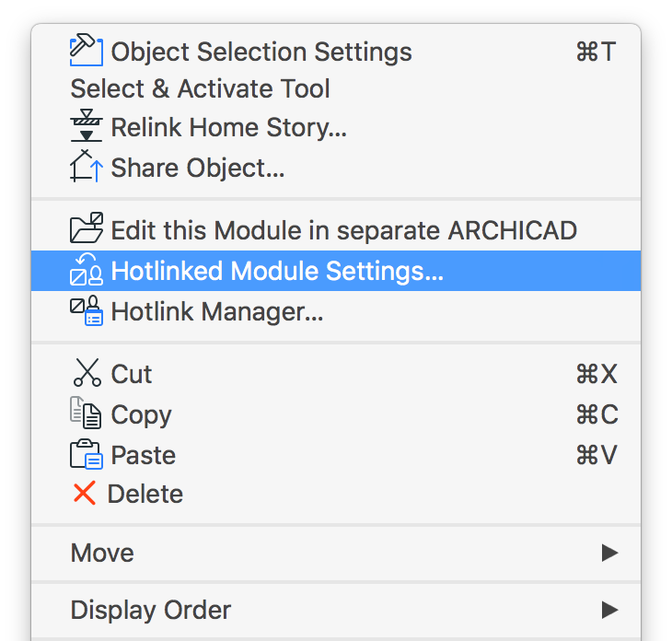Open the Move menu item
The width and height of the screenshot is (672, 641).
point(336,553)
